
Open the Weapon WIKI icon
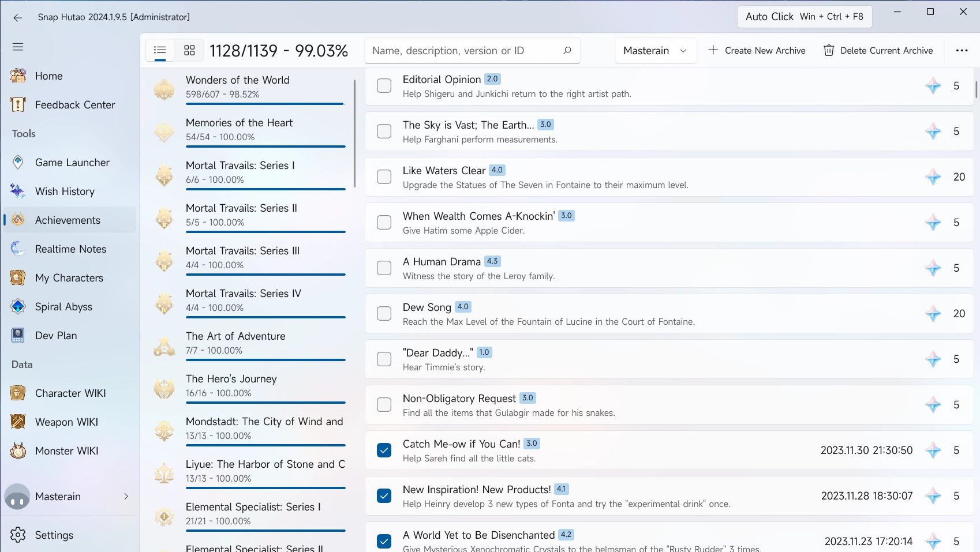[18, 422]
